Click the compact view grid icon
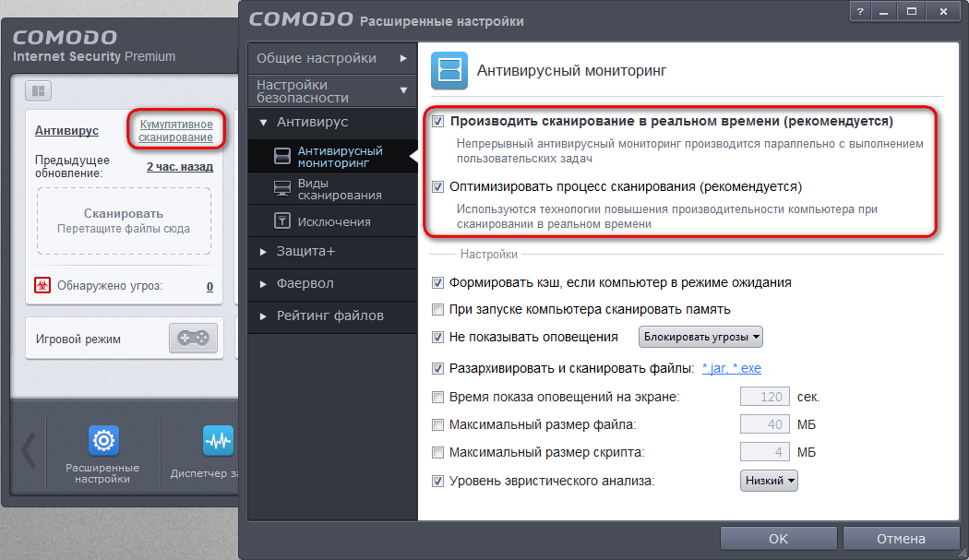The width and height of the screenshot is (969, 560). pos(39,90)
